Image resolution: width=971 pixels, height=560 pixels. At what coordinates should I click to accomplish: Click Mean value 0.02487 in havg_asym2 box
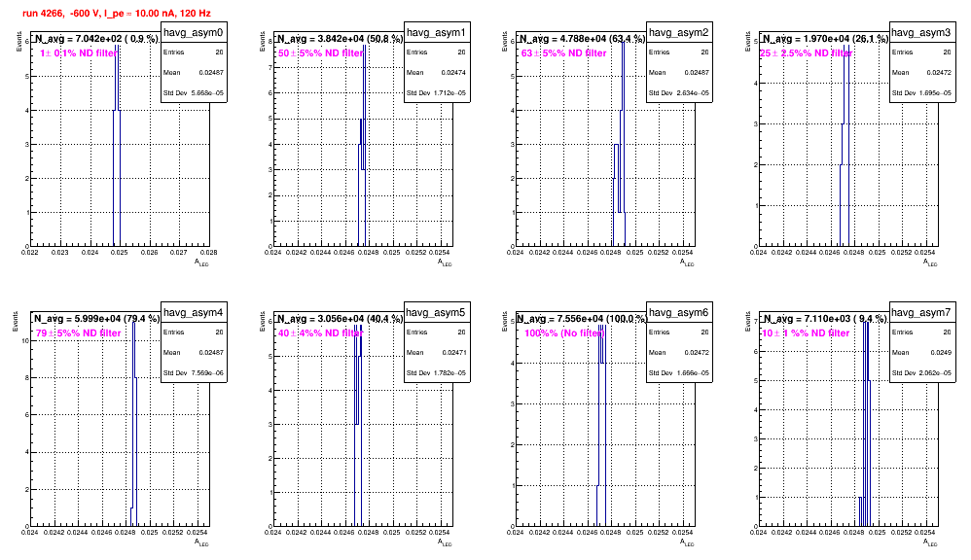[x=697, y=72]
